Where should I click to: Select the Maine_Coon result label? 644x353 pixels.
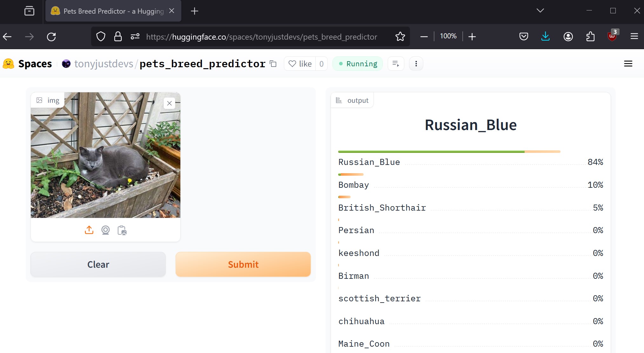coord(364,344)
